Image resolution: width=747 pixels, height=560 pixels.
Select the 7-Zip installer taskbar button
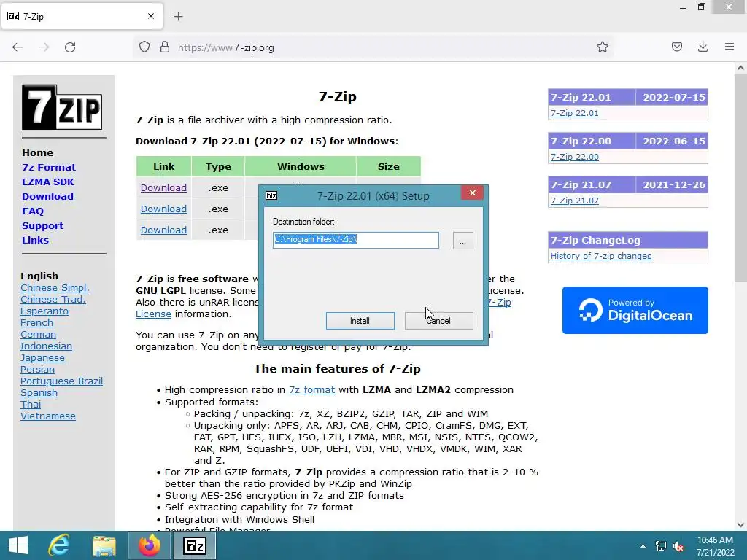tap(194, 545)
